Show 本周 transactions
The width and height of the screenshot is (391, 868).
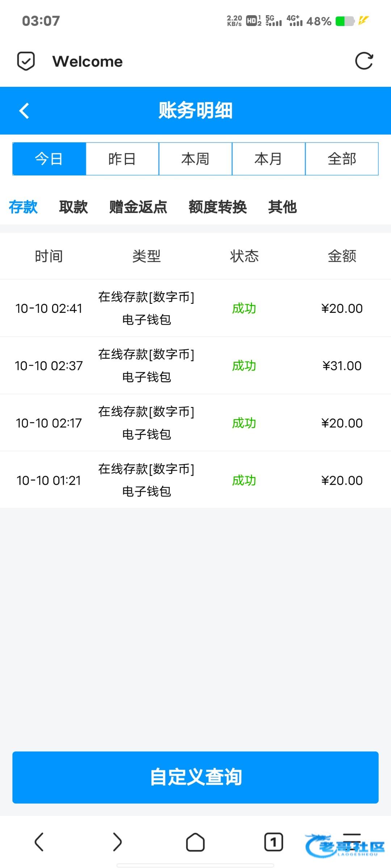(195, 159)
